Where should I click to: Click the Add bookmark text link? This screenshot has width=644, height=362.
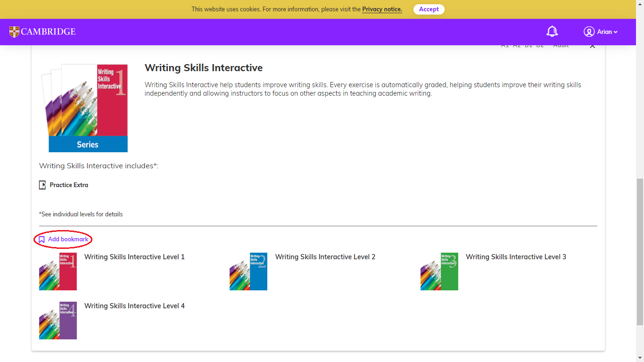click(68, 239)
